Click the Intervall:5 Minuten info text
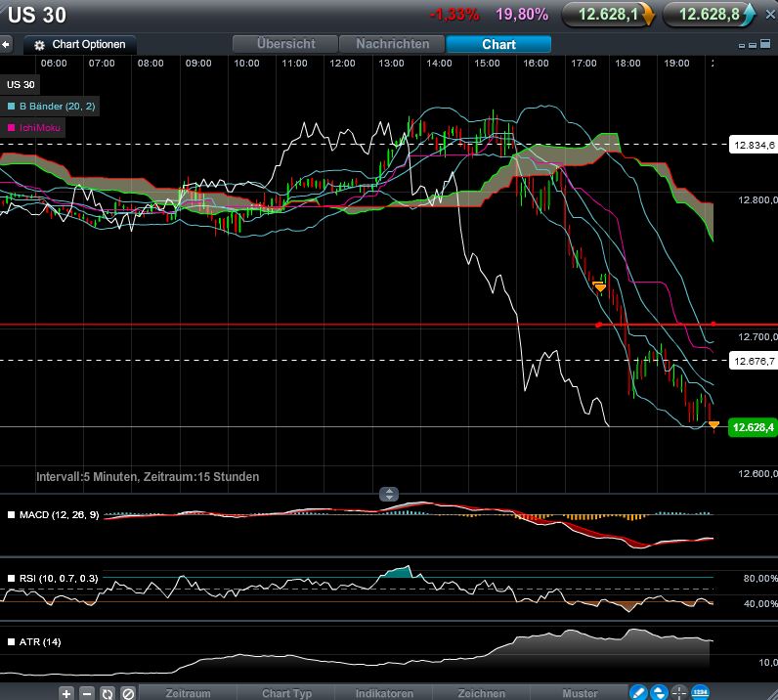Image resolution: width=778 pixels, height=700 pixels. click(148, 477)
